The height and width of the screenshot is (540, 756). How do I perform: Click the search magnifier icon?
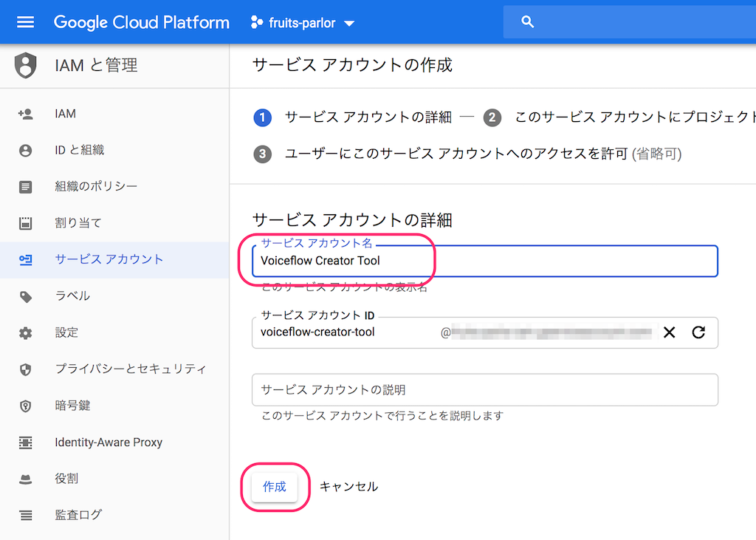coord(527,21)
